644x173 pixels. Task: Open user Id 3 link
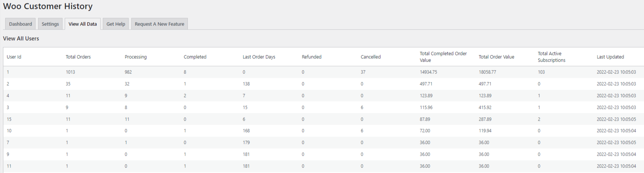[x=8, y=107]
